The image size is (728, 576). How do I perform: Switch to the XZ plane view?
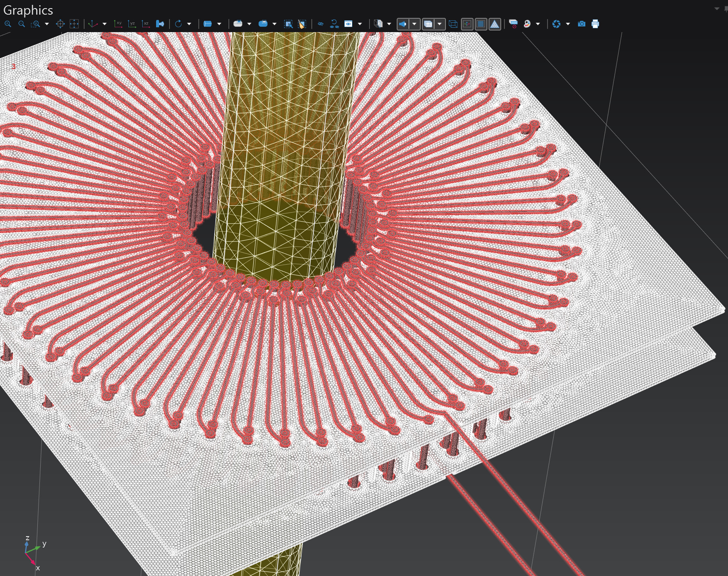click(x=146, y=24)
